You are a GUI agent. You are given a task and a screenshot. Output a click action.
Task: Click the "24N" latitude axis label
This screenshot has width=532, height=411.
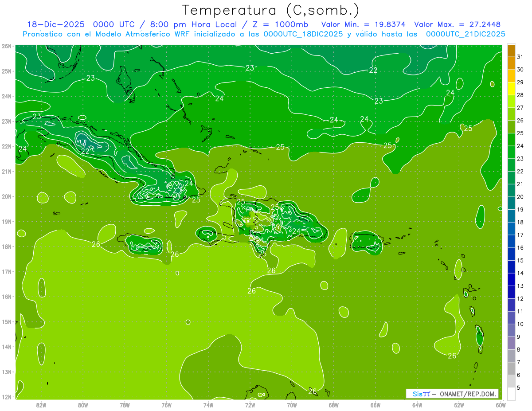click(x=6, y=96)
